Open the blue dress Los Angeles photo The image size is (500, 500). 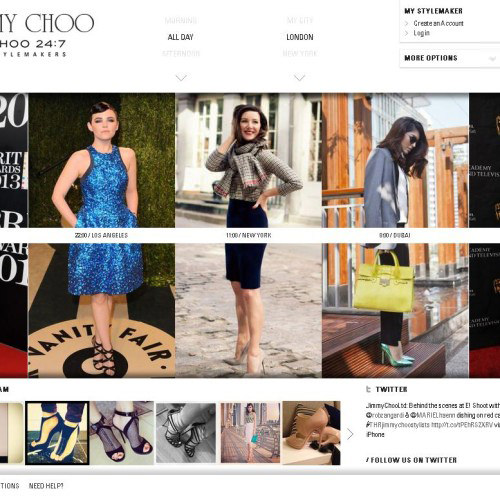tap(102, 235)
